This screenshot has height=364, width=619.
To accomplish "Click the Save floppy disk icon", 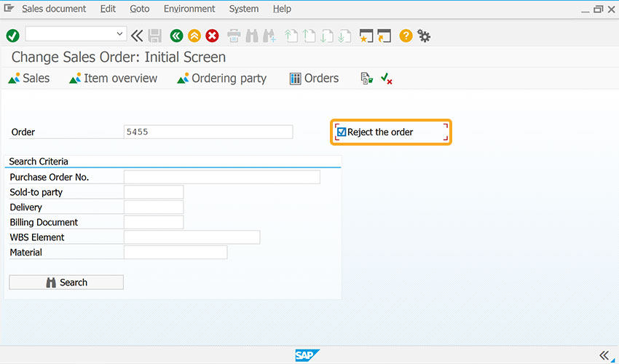I will [x=154, y=36].
